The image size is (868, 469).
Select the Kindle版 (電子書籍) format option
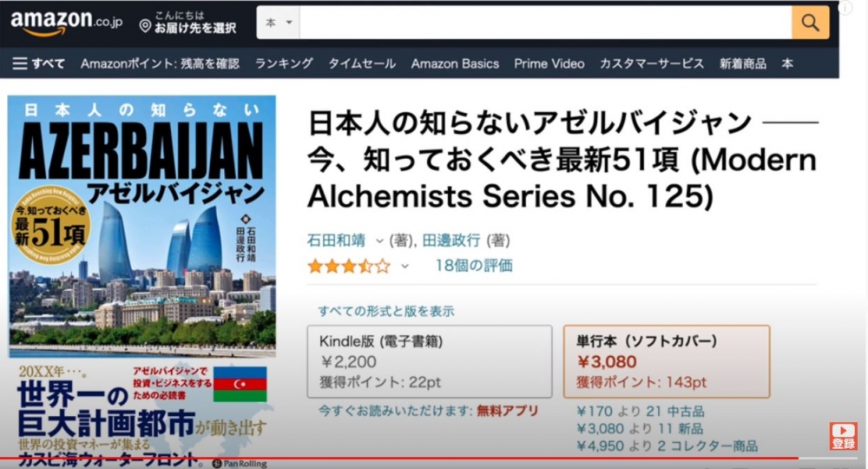point(430,361)
